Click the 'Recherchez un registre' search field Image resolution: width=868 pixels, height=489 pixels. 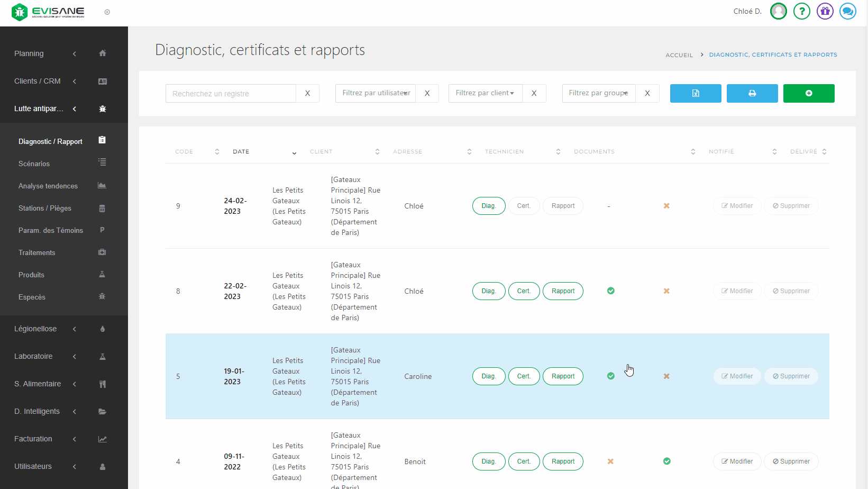[x=231, y=94]
